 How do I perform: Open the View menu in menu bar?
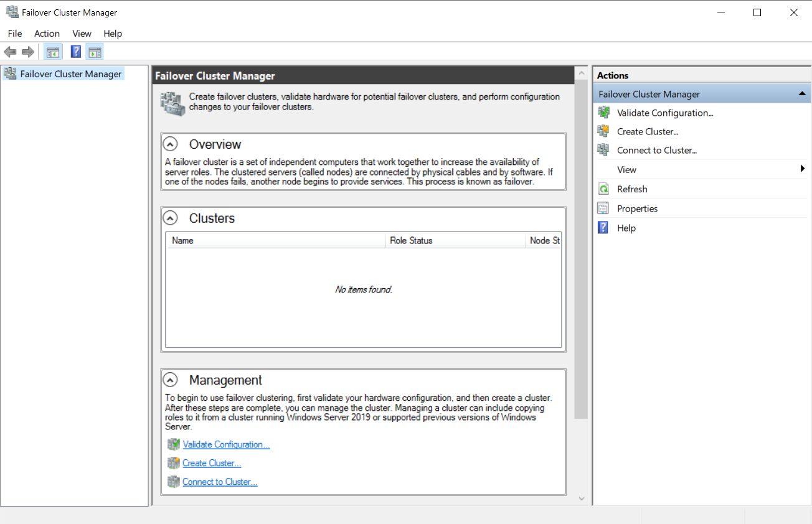82,34
